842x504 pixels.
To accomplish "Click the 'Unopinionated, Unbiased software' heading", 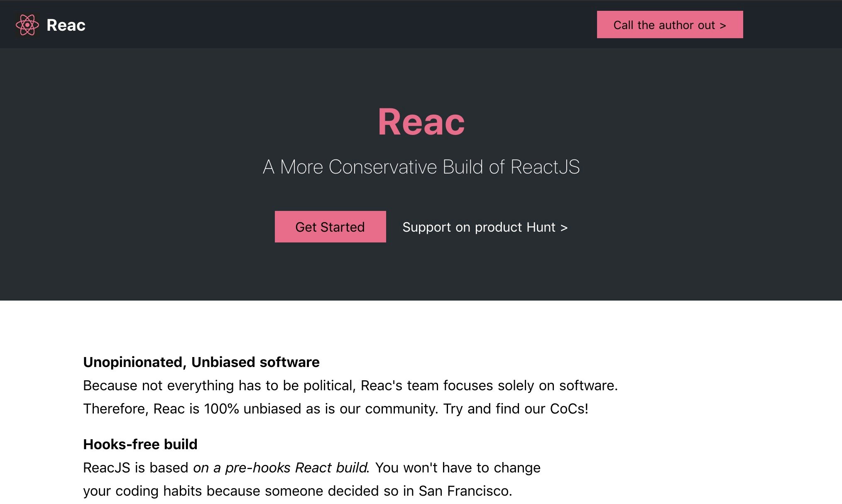I will tap(201, 362).
